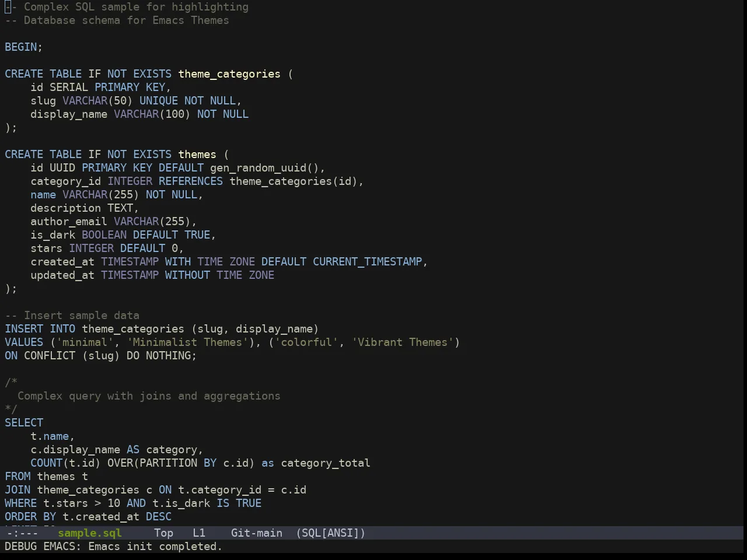The height and width of the screenshot is (560, 747).
Task: Click 'id SERIAL PRIMARY KEY' line
Action: coord(101,87)
